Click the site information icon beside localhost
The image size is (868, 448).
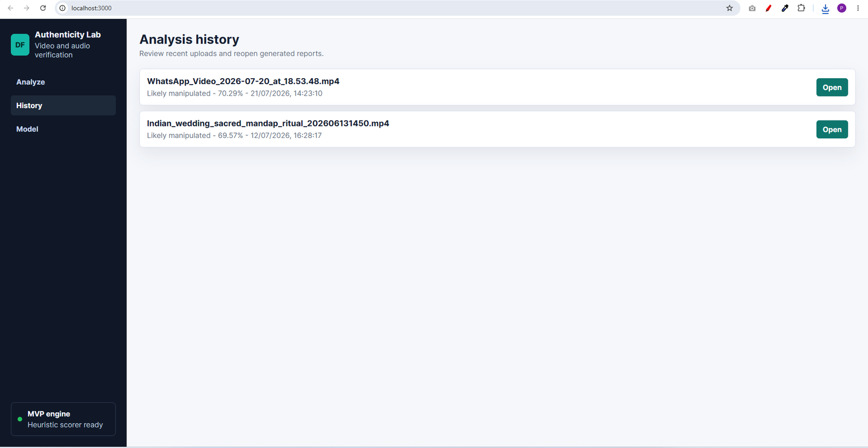pos(62,8)
